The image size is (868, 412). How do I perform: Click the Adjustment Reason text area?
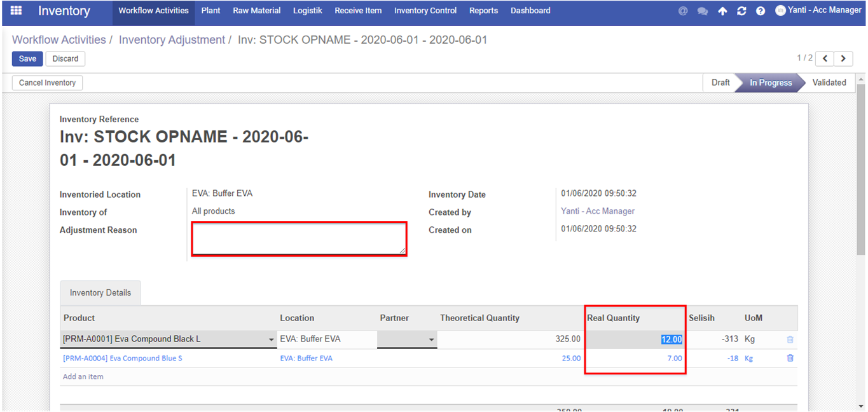(299, 238)
